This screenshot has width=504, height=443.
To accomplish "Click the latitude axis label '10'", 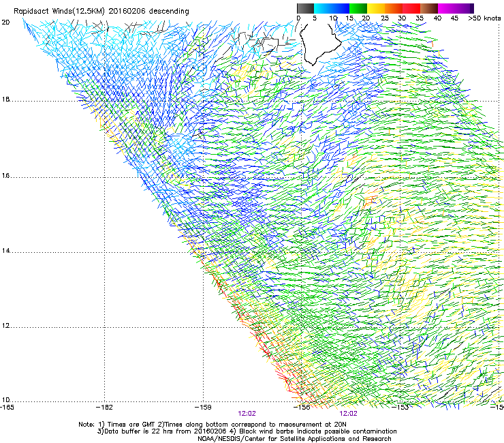I will point(5,400).
